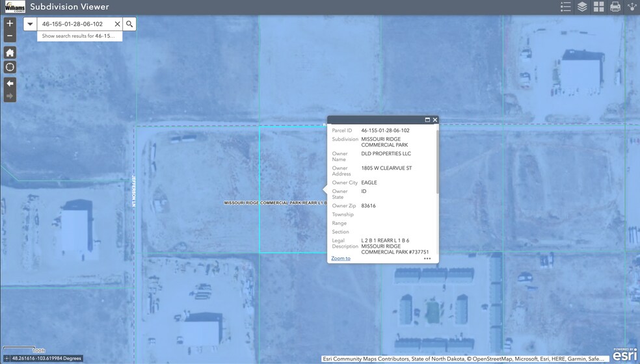Zoom in with the plus button
The width and height of the screenshot is (640, 364).
click(10, 23)
